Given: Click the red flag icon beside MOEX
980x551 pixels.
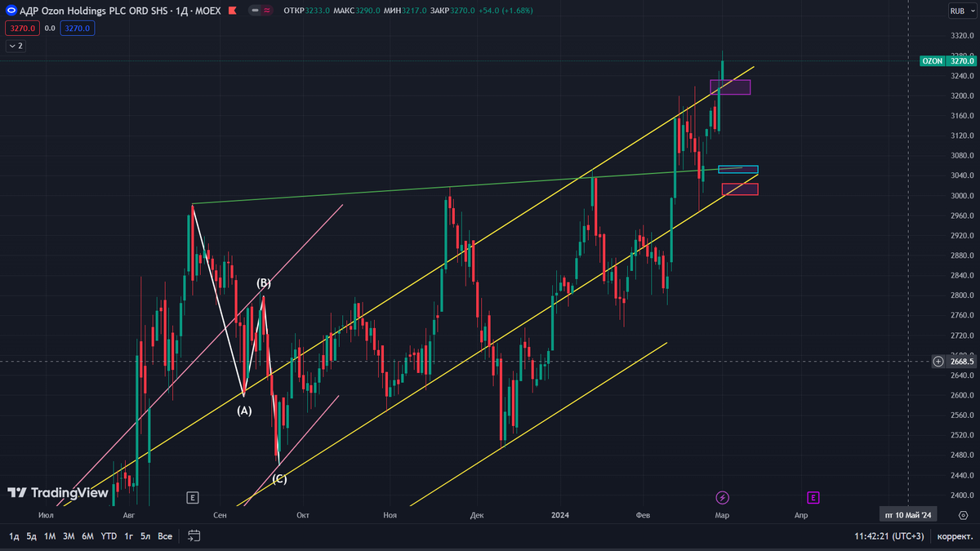Looking at the screenshot, I should [x=234, y=11].
